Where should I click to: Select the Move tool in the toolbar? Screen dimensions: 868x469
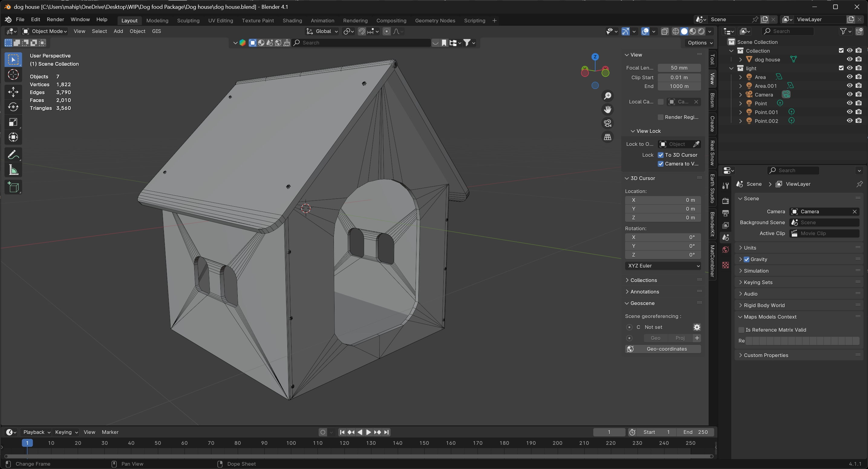tap(13, 92)
